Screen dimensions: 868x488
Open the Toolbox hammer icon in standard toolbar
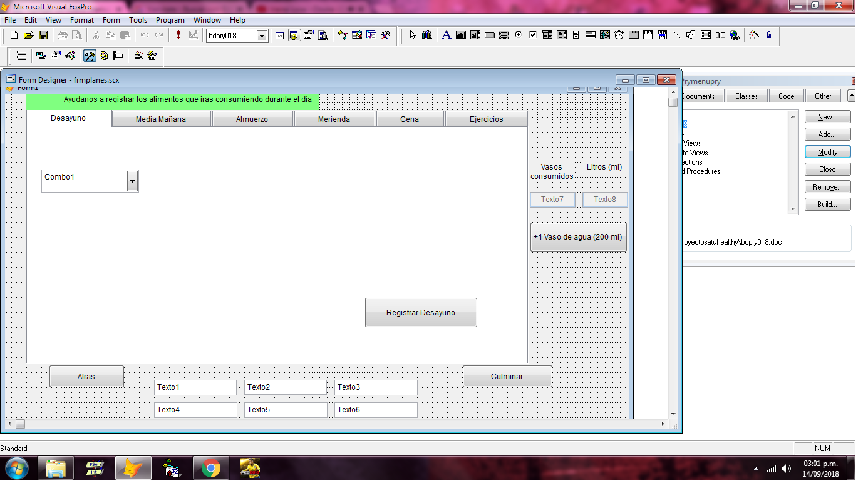pos(385,36)
